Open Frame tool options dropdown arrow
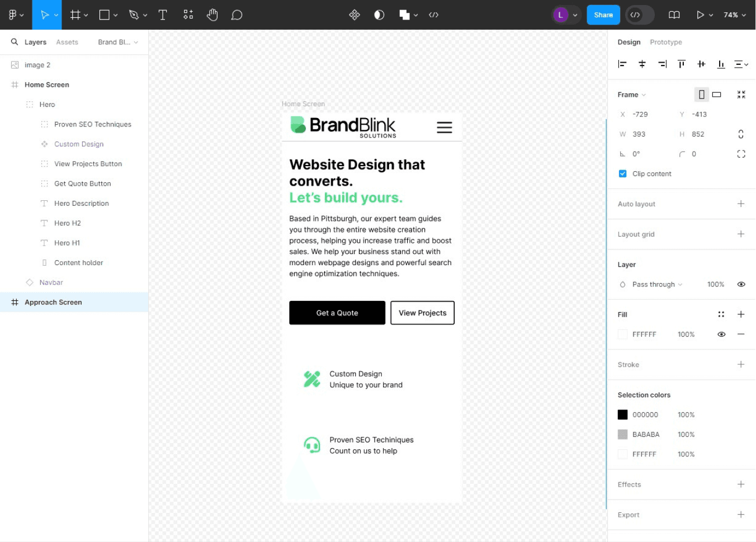The height and width of the screenshot is (542, 756). (x=86, y=16)
